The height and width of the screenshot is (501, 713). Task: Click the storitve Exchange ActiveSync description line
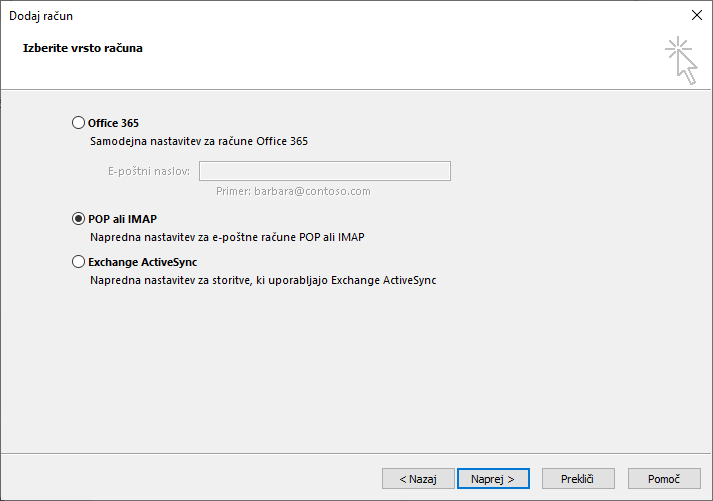pyautogui.click(x=263, y=281)
